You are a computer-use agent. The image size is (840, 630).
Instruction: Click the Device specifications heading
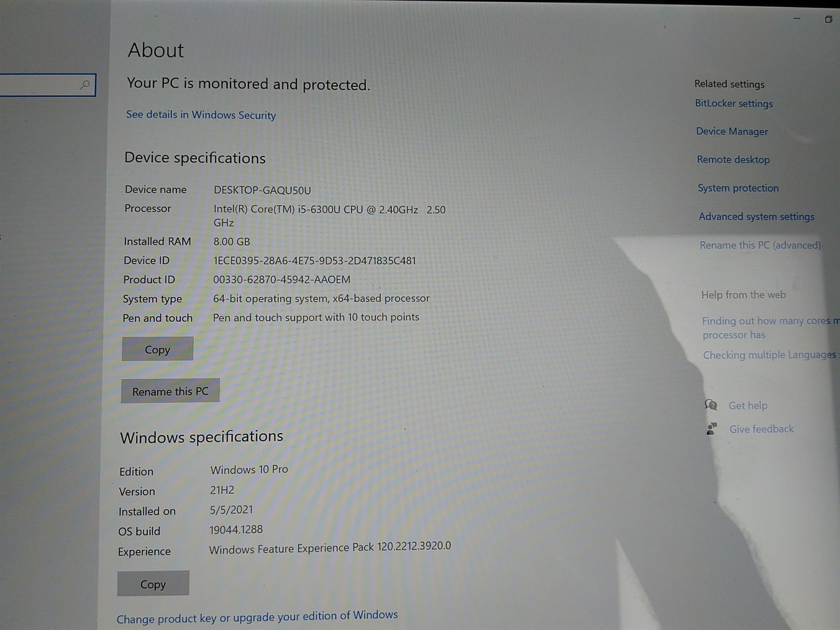click(195, 158)
